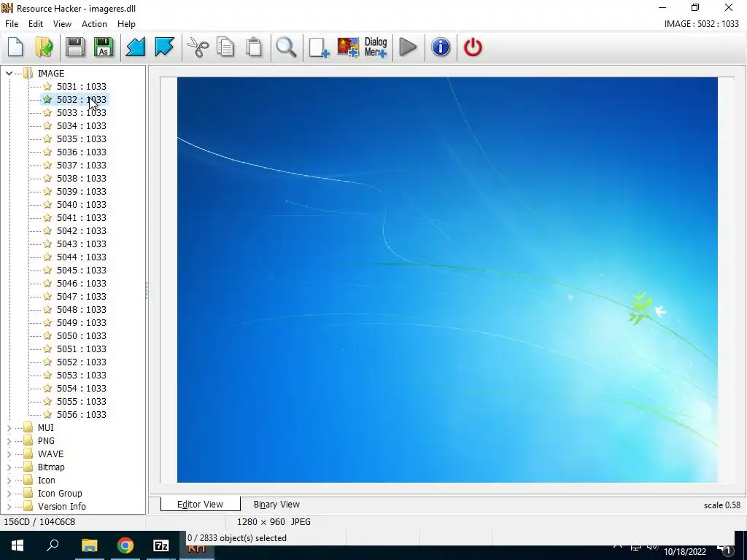The image size is (747, 560).
Task: Open the View menu
Action: click(x=62, y=24)
